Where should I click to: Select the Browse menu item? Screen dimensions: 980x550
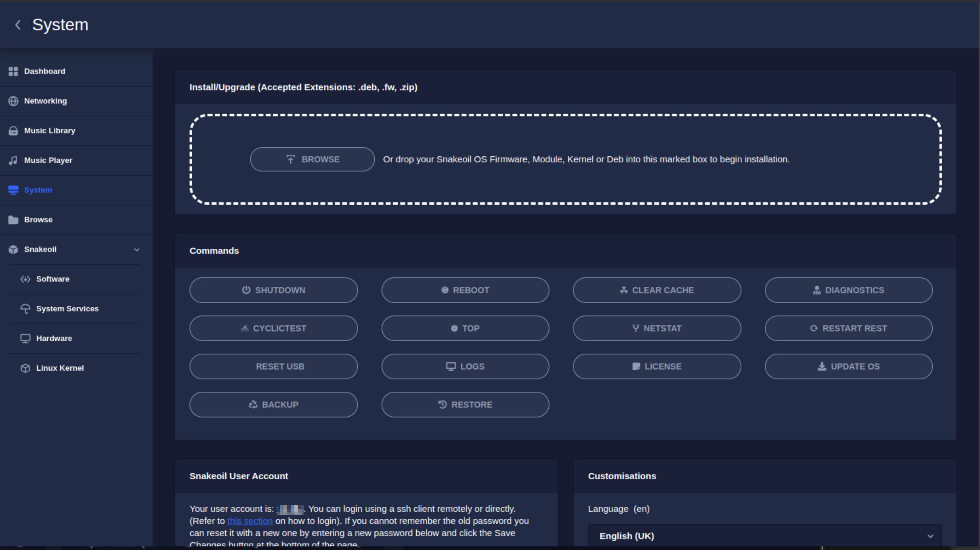point(76,220)
